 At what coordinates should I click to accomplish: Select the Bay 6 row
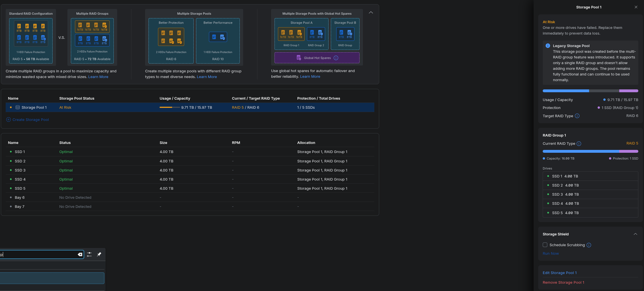click(190, 197)
